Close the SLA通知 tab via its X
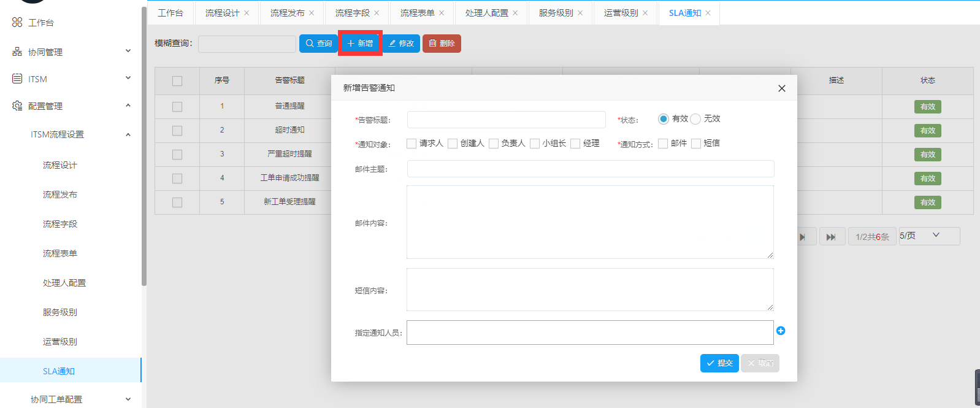980x408 pixels. pos(708,13)
